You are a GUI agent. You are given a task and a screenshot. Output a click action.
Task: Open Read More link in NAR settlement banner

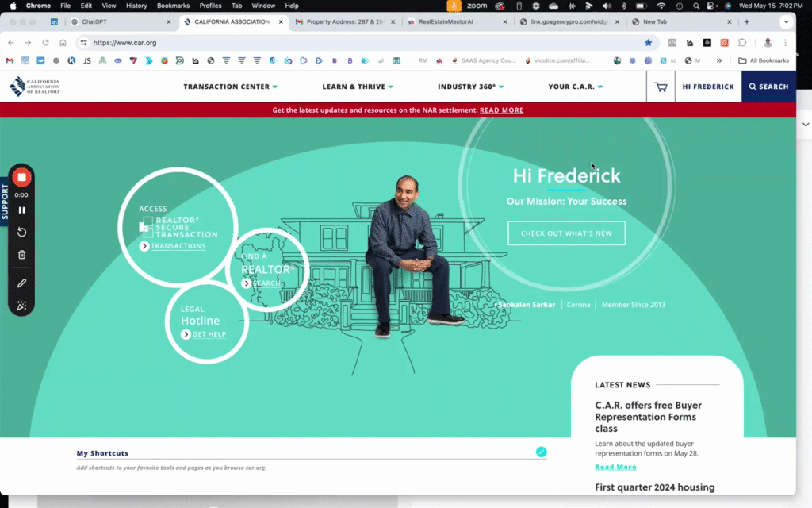(x=501, y=110)
